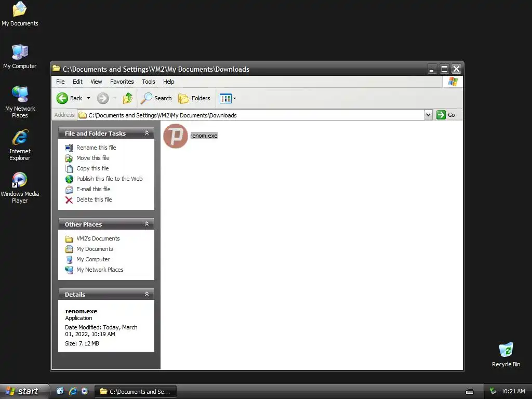The height and width of the screenshot is (399, 532).
Task: Open the Back history dropdown arrow
Action: [x=88, y=98]
